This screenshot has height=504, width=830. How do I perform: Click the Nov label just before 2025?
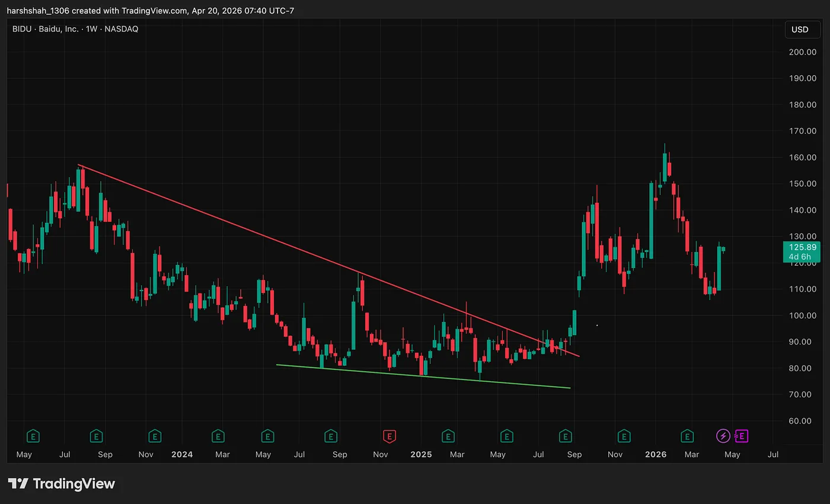[x=381, y=455]
